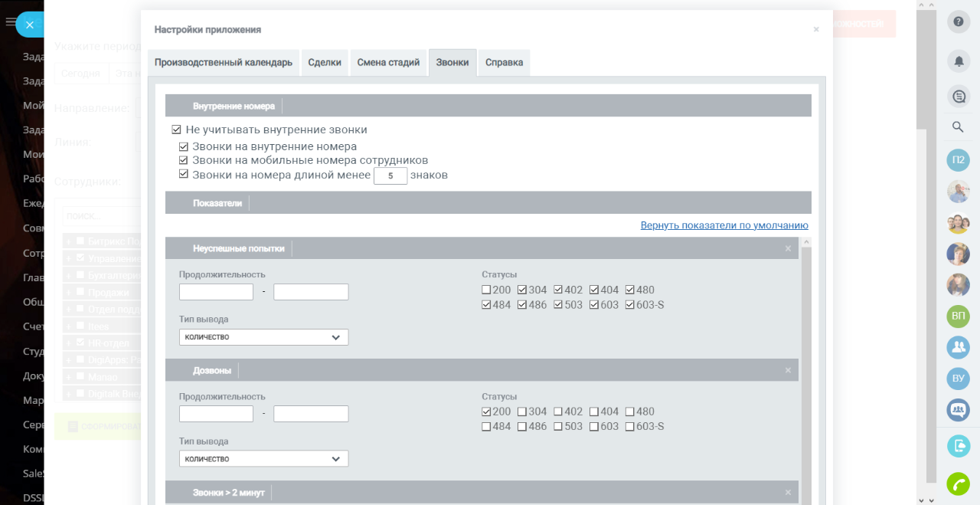
Task: Click Вернуть показатели по умолчанию link
Action: coord(724,225)
